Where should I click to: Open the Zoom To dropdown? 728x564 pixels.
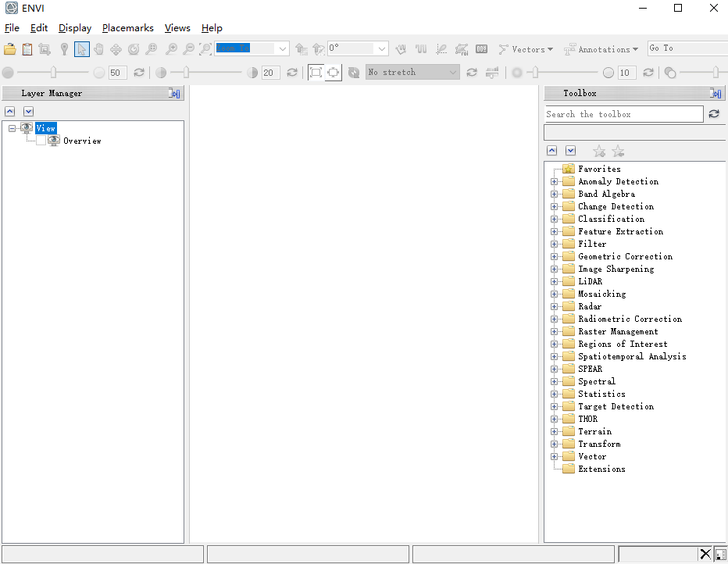282,48
